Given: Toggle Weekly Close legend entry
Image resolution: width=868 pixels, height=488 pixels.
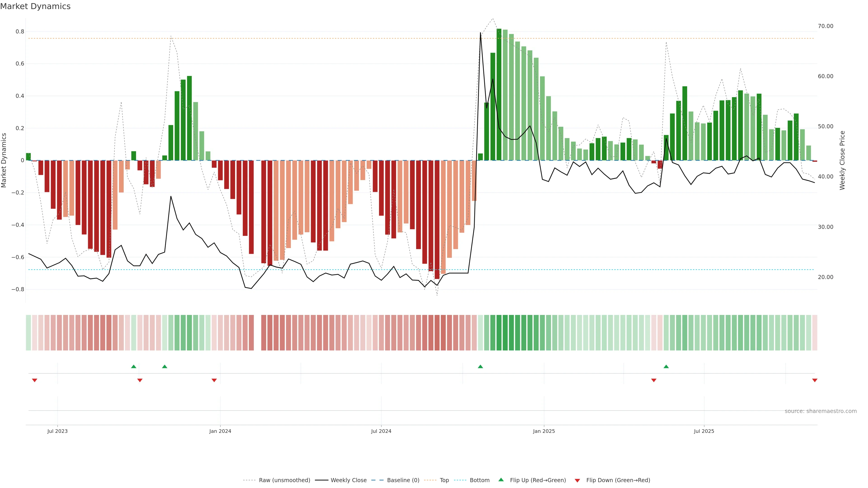Looking at the screenshot, I should (348, 480).
